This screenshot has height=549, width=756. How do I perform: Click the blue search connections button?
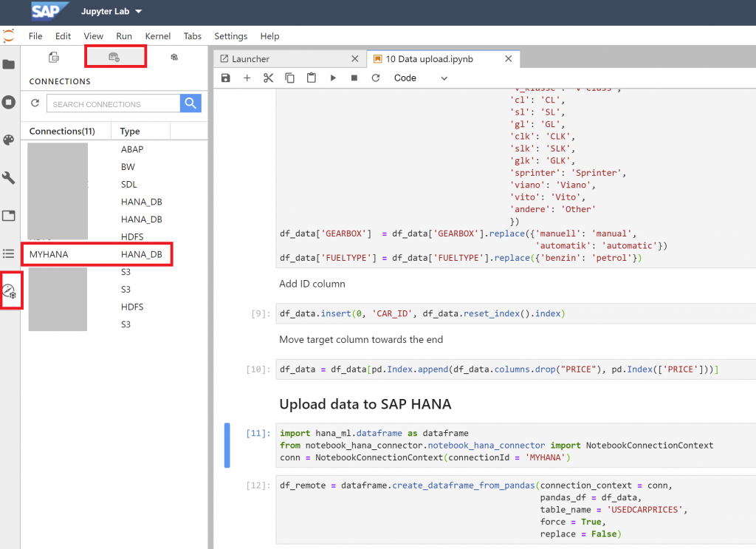click(190, 103)
